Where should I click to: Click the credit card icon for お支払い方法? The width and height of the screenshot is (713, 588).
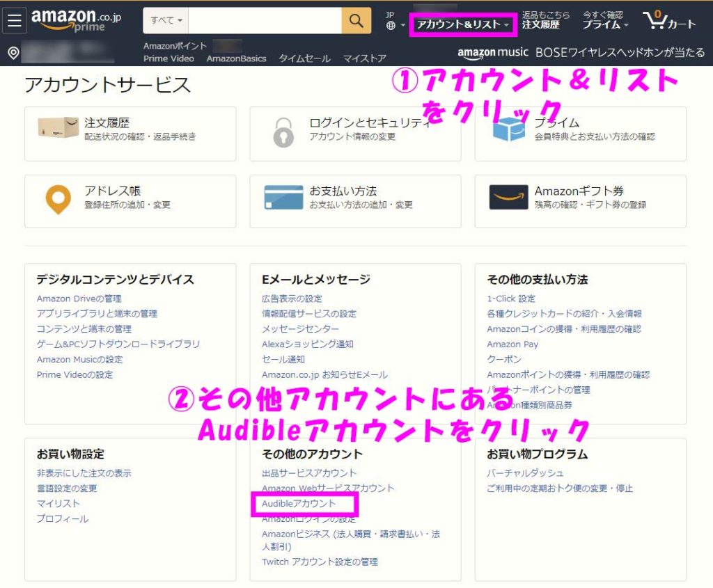tap(283, 197)
